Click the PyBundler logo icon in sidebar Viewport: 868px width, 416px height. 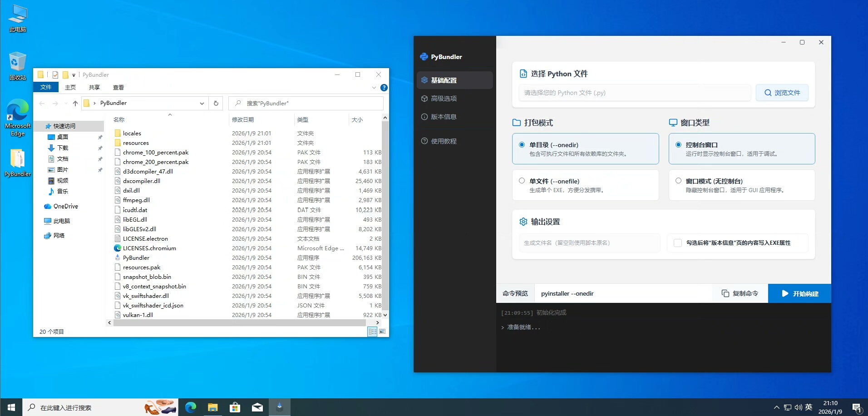424,57
